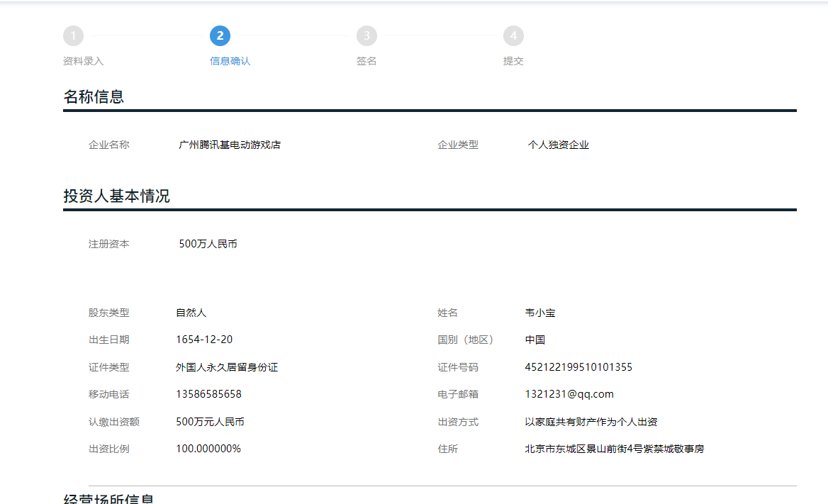Select the 资料录入 step label
This screenshot has height=504, width=828.
click(84, 61)
